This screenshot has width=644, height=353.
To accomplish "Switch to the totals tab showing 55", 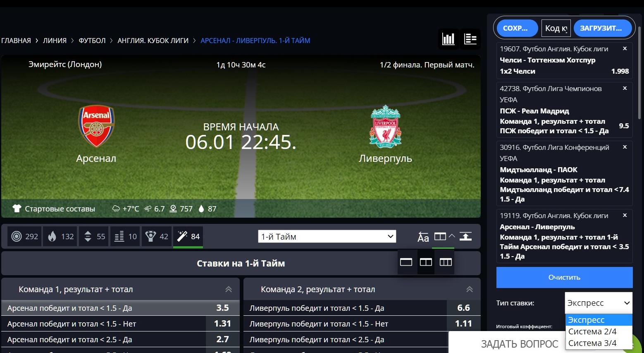I will [94, 236].
